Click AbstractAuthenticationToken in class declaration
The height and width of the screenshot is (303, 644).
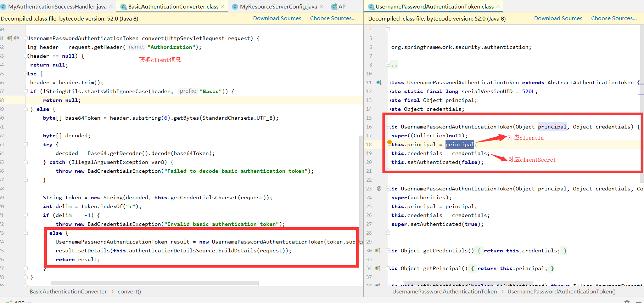pyautogui.click(x=590, y=82)
